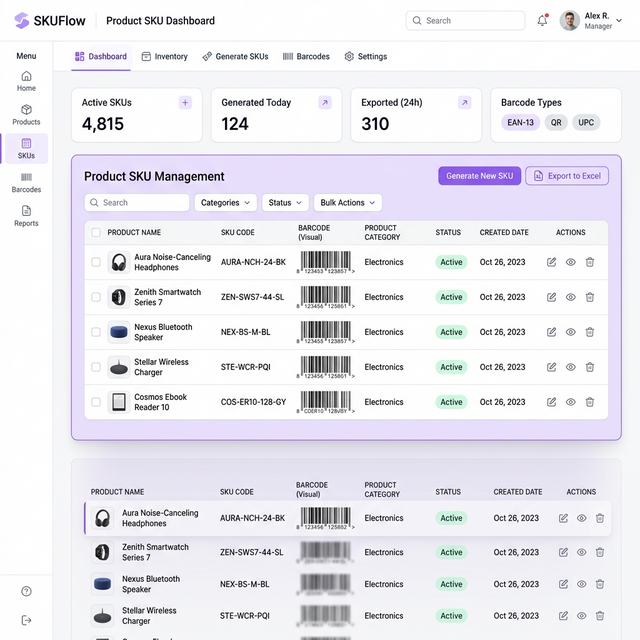Switch to the Barcodes tab
This screenshot has width=640, height=640.
click(306, 56)
